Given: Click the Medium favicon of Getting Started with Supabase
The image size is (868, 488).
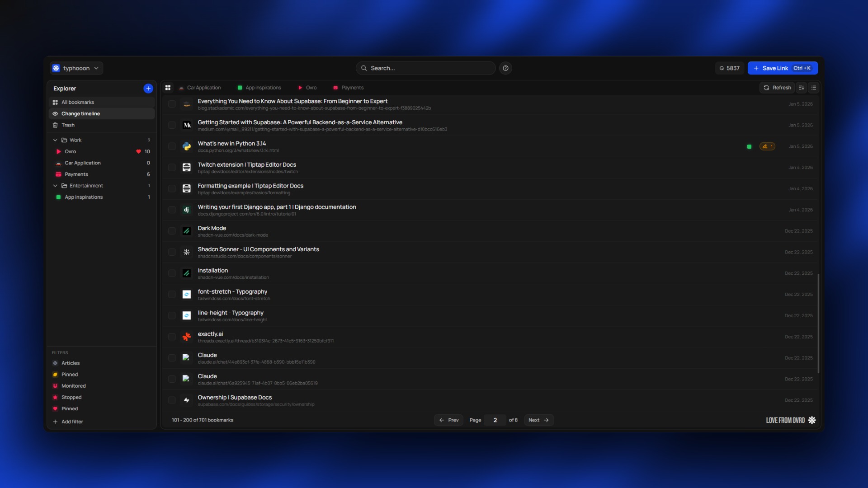Looking at the screenshot, I should coord(186,125).
